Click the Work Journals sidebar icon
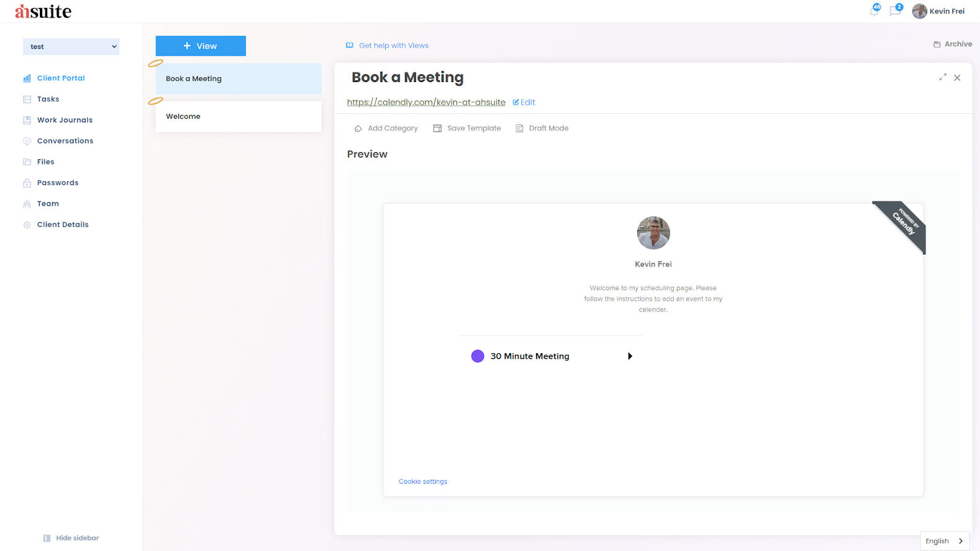 (x=27, y=120)
